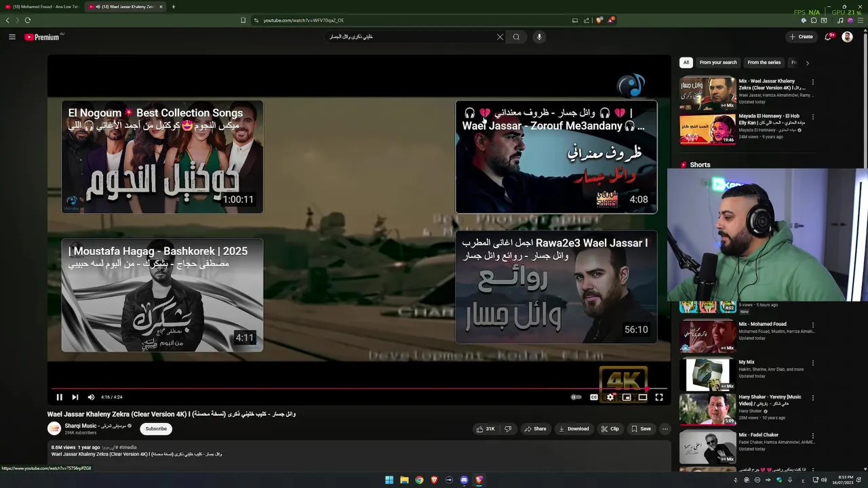Reload the current page
The height and width of the screenshot is (488, 868).
tap(28, 20)
